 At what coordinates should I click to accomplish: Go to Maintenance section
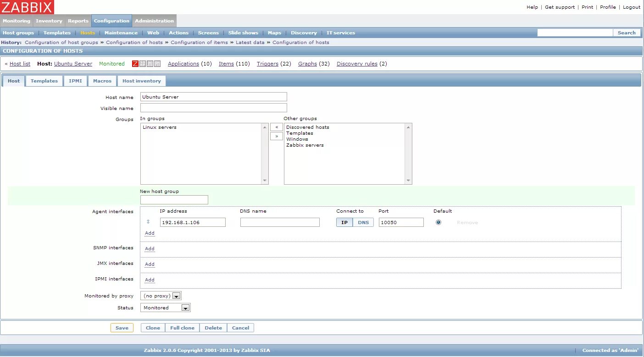121,33
